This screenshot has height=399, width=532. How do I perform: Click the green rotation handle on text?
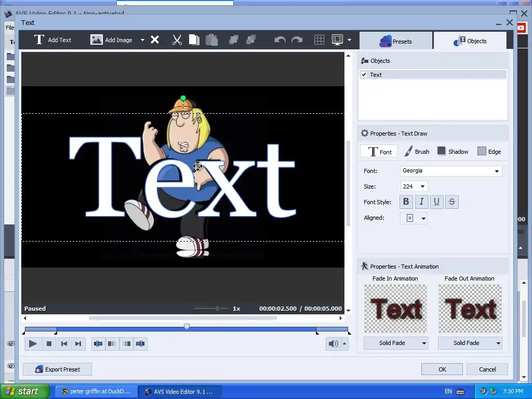coord(183,98)
